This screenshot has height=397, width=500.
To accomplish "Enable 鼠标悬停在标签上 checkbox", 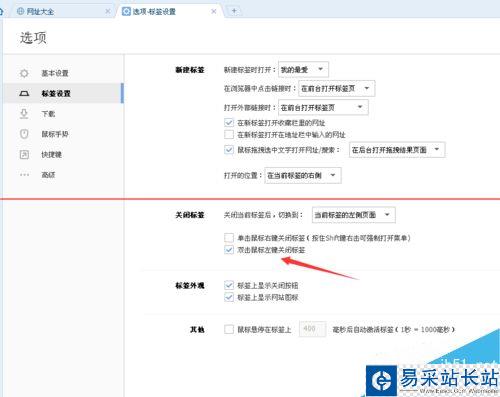I will point(229,329).
